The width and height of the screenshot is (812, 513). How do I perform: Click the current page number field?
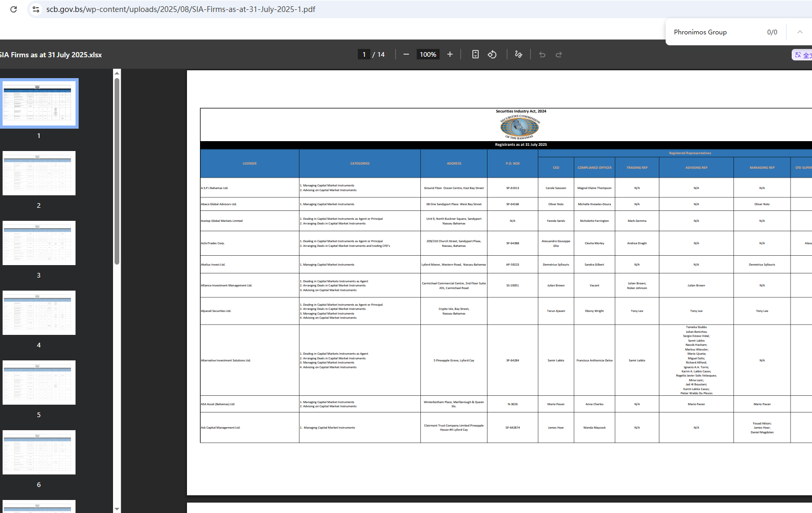coord(364,54)
